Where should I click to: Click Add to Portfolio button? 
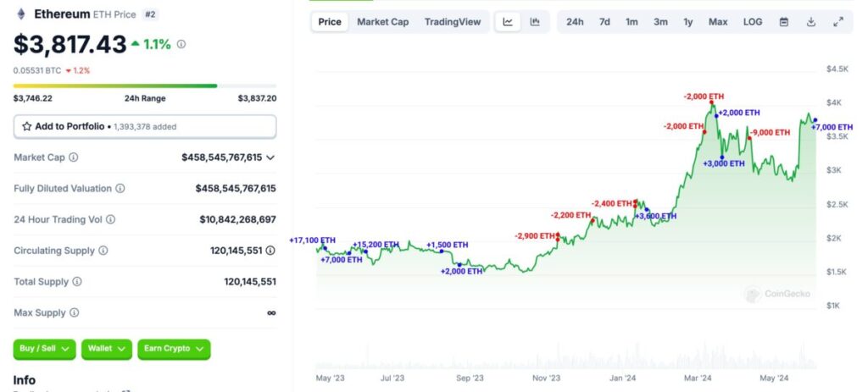pos(145,126)
